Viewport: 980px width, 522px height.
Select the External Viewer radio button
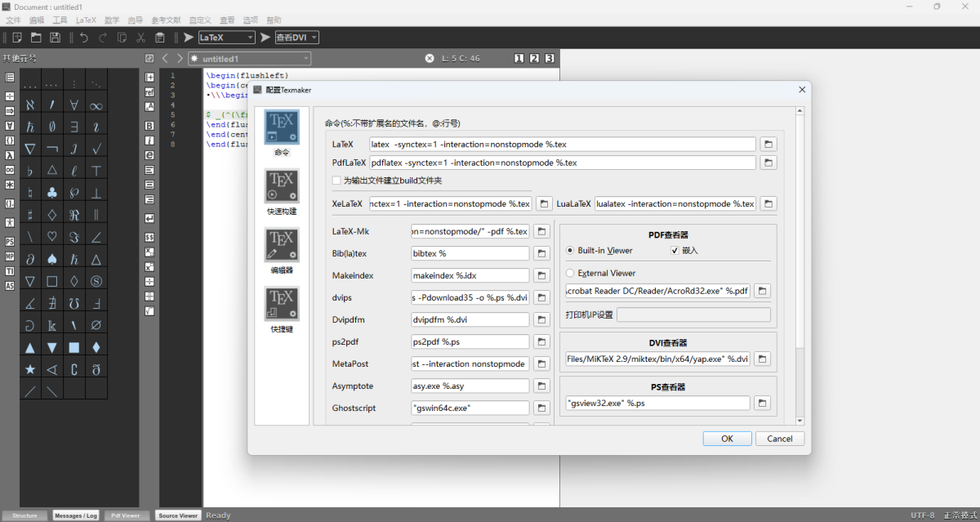coord(570,274)
